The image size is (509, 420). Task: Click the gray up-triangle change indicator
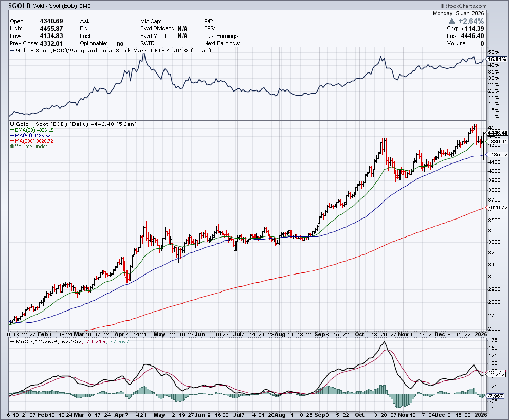(x=451, y=21)
